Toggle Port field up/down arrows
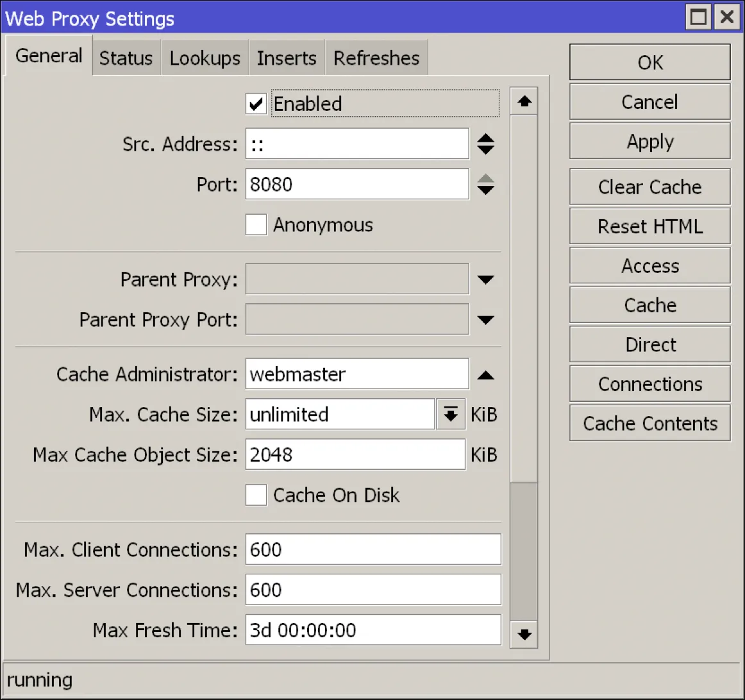 485,184
